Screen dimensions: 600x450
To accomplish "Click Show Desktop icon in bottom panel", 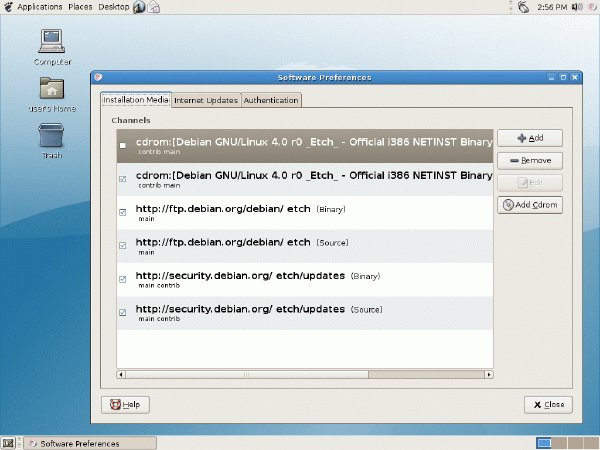I will coord(8,443).
